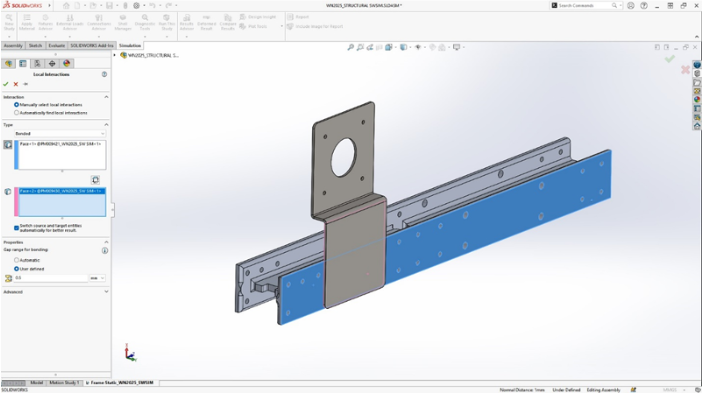The width and height of the screenshot is (704, 395).
Task: Click the pushpin icon to keep the panel visible
Action: [26, 84]
